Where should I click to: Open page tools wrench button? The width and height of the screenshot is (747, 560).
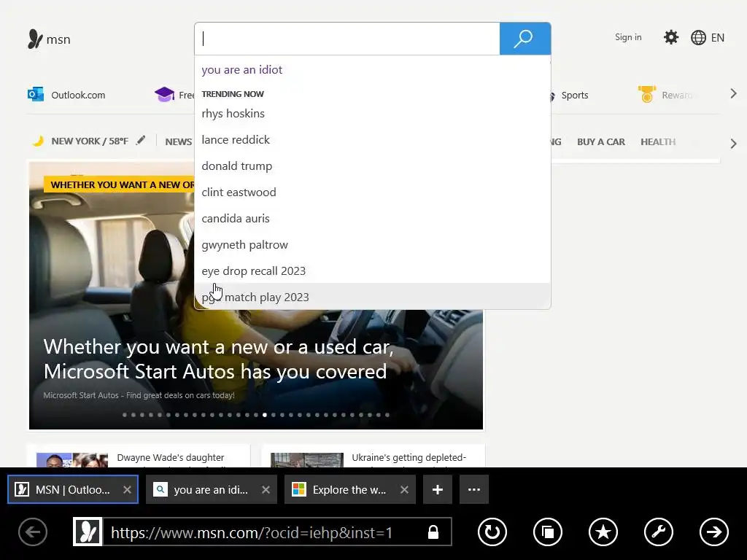(659, 532)
